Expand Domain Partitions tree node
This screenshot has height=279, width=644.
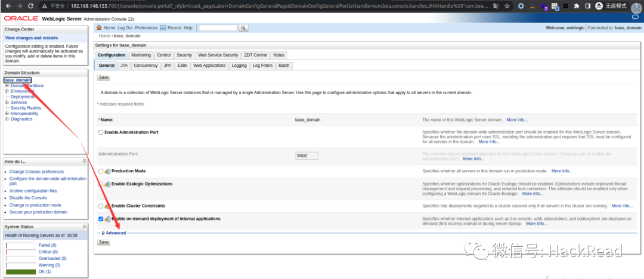(7, 86)
